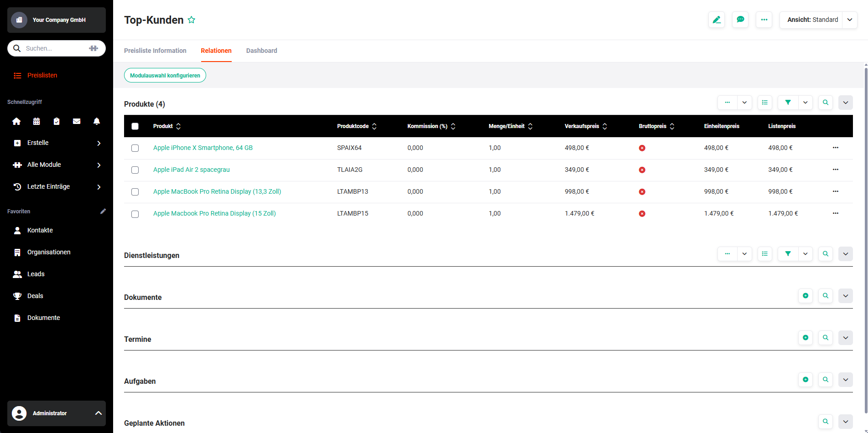
Task: Open Apple iPhone X Smartphone product link
Action: click(203, 148)
